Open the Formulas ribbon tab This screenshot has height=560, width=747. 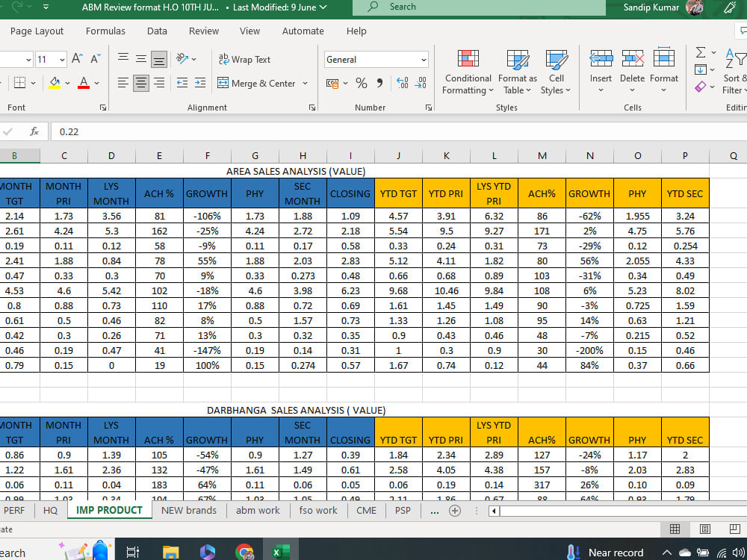pyautogui.click(x=105, y=31)
